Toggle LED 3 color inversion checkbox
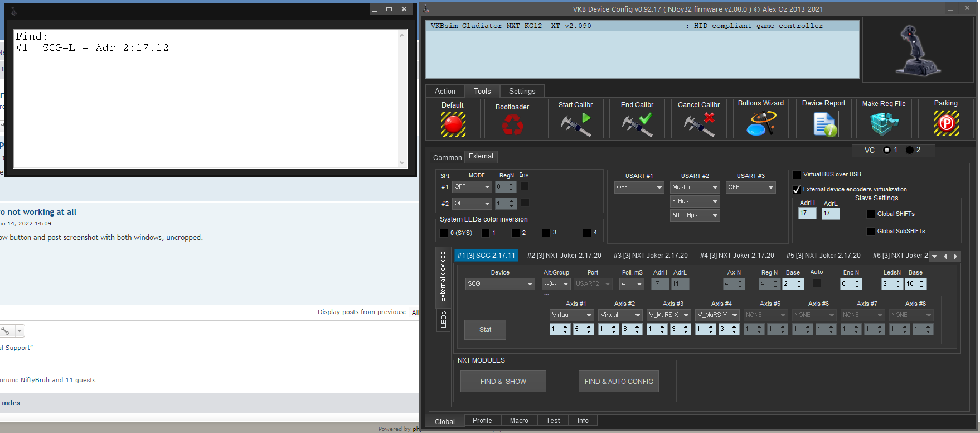 546,233
